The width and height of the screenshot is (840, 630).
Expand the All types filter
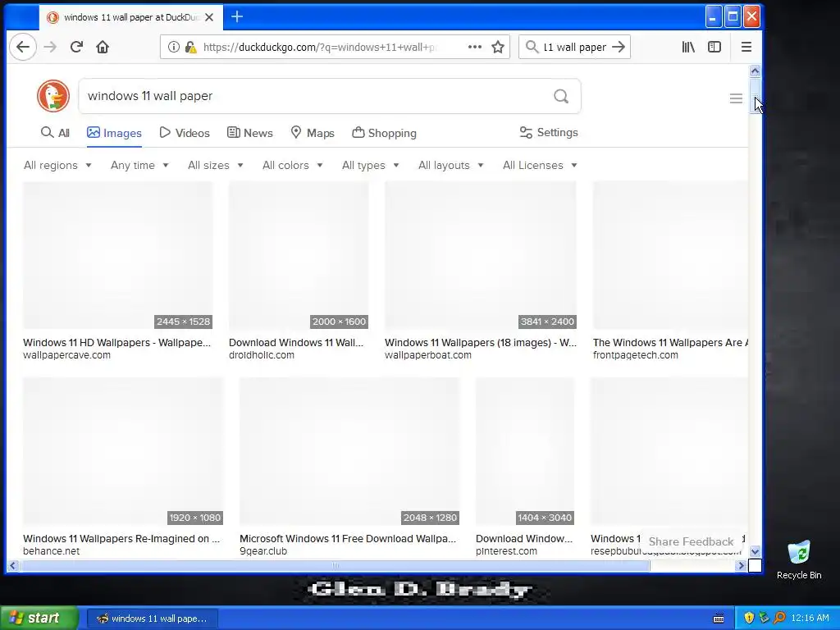pos(370,165)
